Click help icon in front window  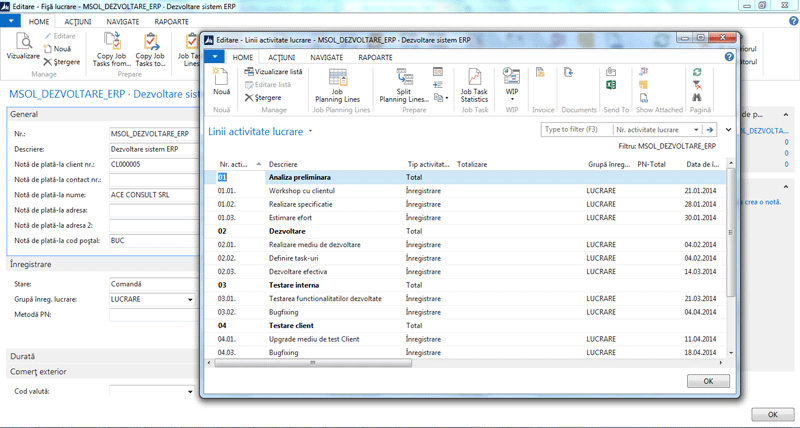tap(729, 57)
